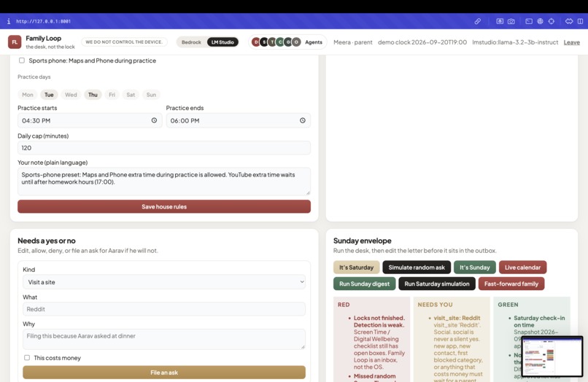Toggle Wed practice day
Screen dimensions: 588x382
71,95
